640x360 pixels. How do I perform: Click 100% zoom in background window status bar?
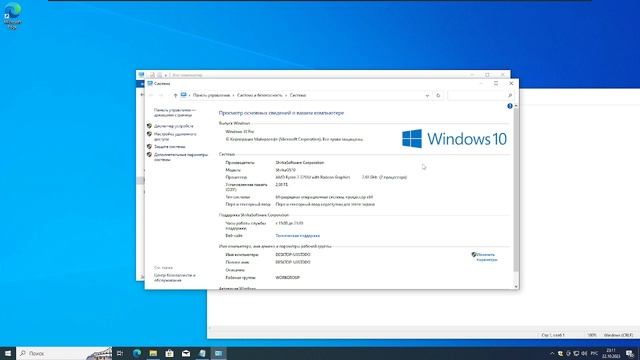592,335
